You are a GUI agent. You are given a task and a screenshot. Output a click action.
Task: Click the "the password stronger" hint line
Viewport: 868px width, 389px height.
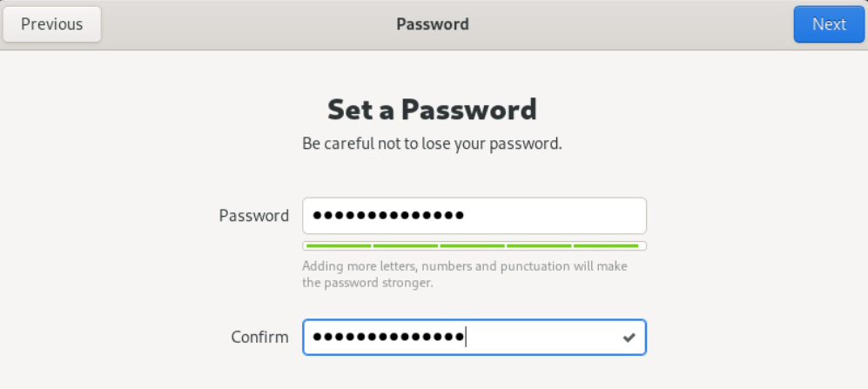tap(367, 283)
